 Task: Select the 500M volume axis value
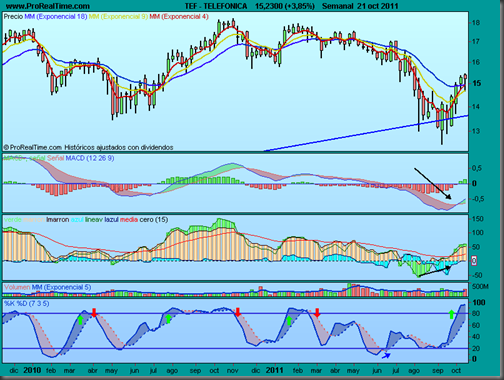(x=480, y=287)
